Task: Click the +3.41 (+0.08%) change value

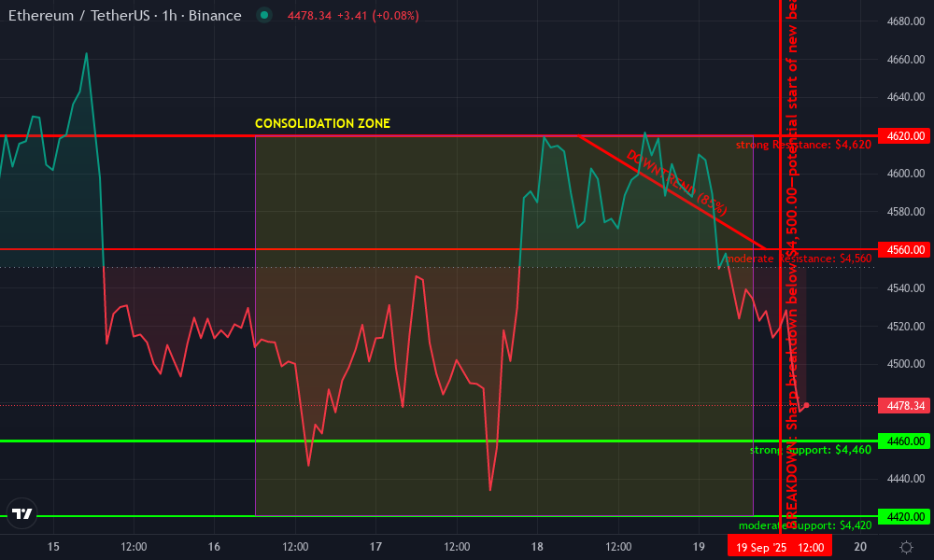Action: click(377, 16)
